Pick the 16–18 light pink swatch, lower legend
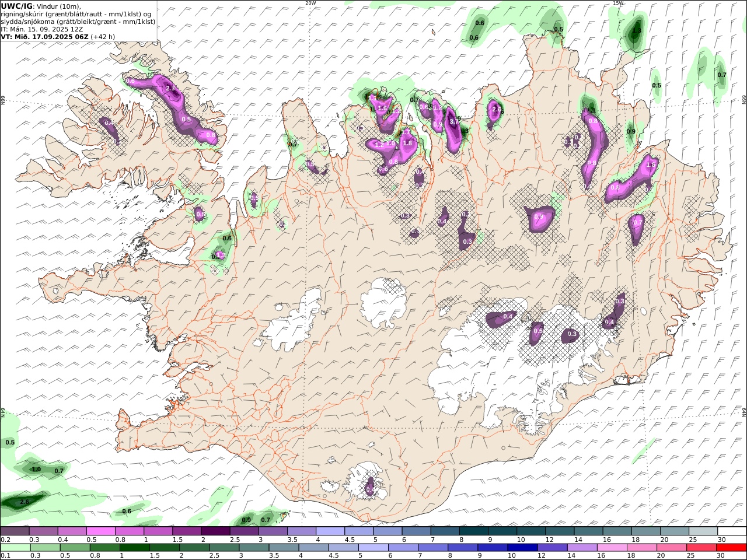This screenshot has width=747, height=560. (612, 548)
